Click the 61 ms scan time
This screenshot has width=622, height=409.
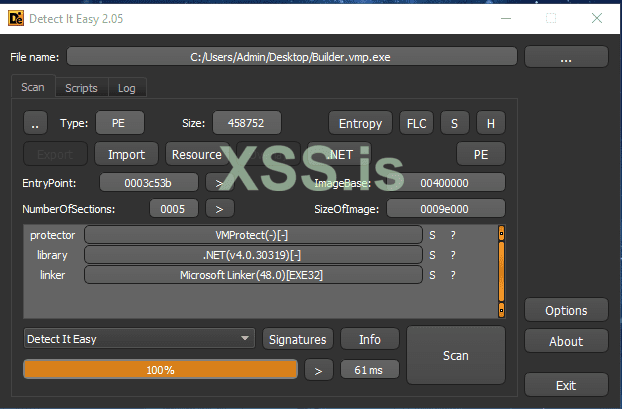tap(370, 370)
